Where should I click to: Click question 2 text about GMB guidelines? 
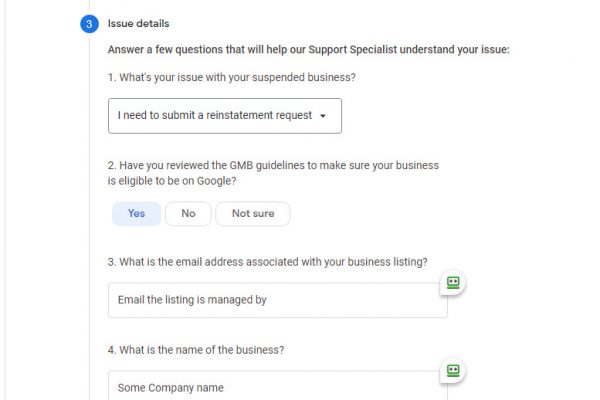point(273,165)
